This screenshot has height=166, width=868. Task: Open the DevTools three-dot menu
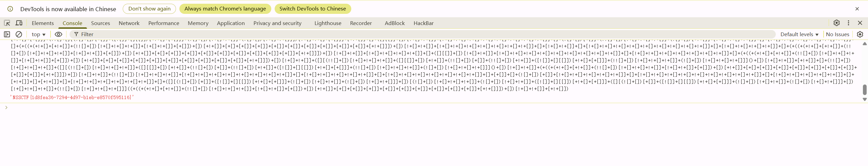click(848, 23)
